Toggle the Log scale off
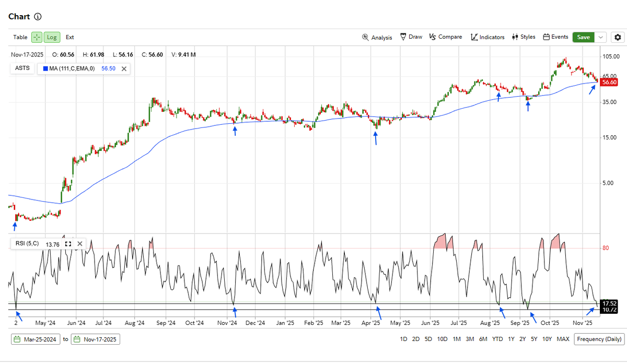Viewport: 627px width, 364px height. pos(52,37)
